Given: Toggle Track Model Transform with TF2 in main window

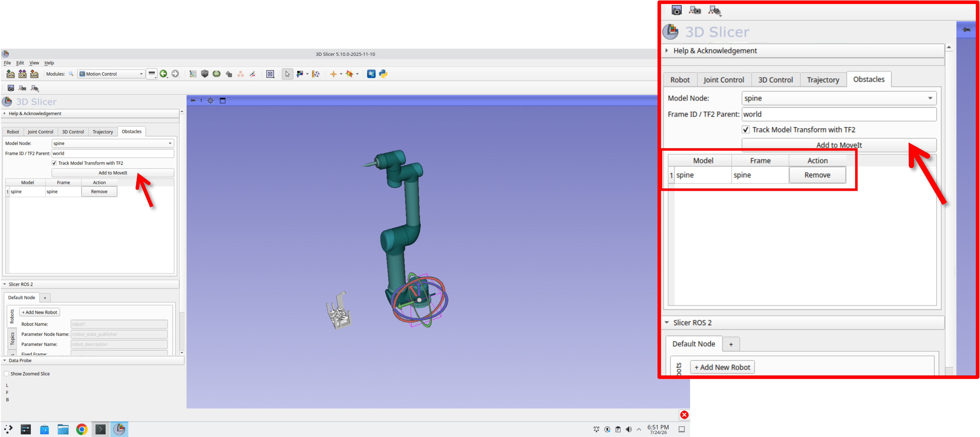Looking at the screenshot, I should pos(54,163).
